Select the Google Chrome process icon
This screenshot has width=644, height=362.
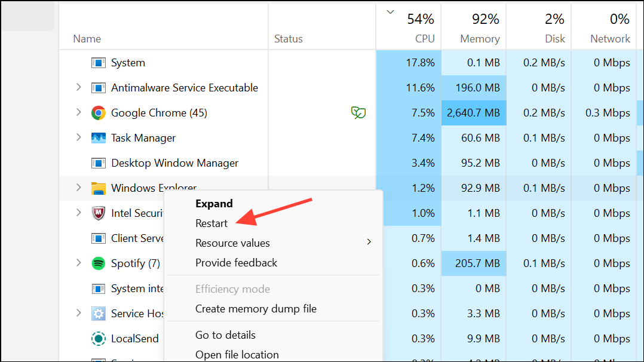point(99,112)
